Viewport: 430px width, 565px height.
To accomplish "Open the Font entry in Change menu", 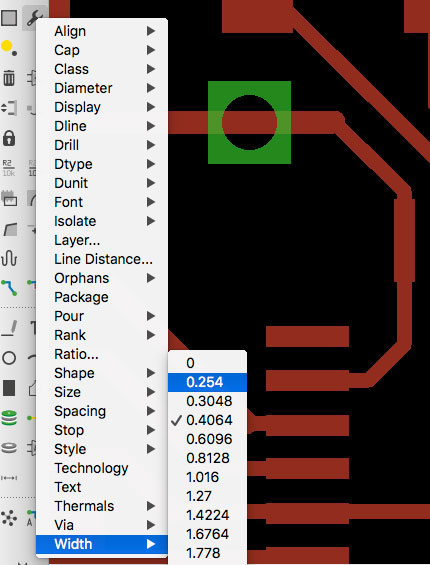I will (x=102, y=202).
